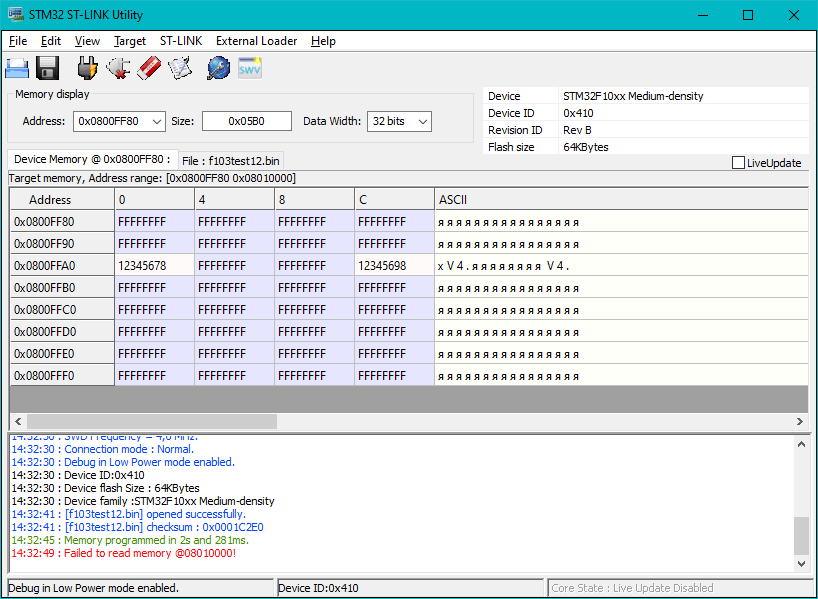
Task: Click the log panel scroll down arrow
Action: click(x=801, y=563)
